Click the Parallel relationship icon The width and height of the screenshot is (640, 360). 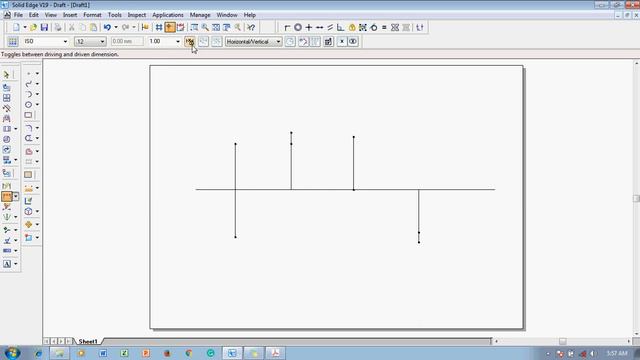point(330,27)
